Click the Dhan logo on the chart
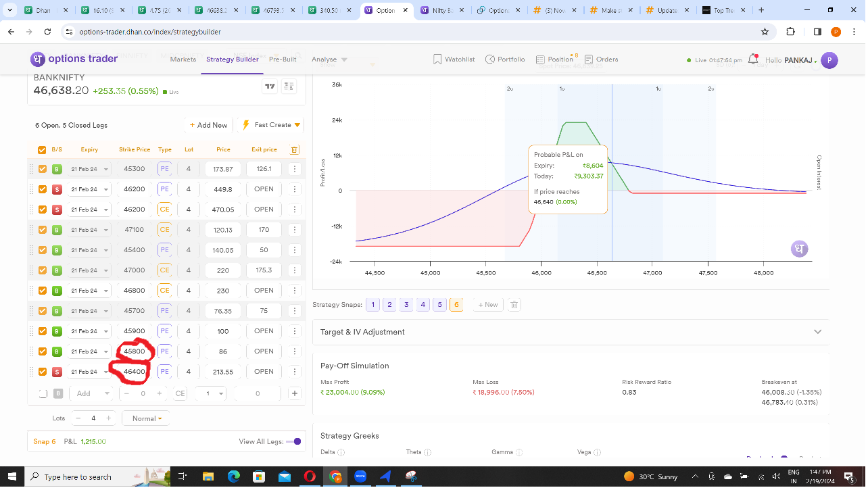The image size is (868, 490). 800,249
